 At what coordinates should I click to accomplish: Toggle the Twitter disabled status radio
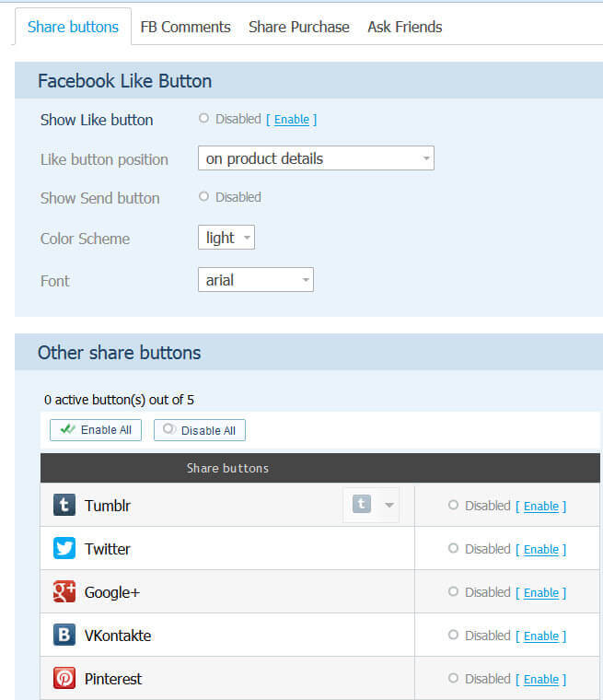pyautogui.click(x=453, y=548)
